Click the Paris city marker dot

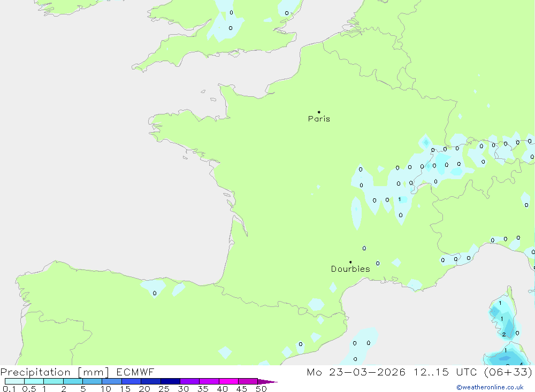(319, 112)
